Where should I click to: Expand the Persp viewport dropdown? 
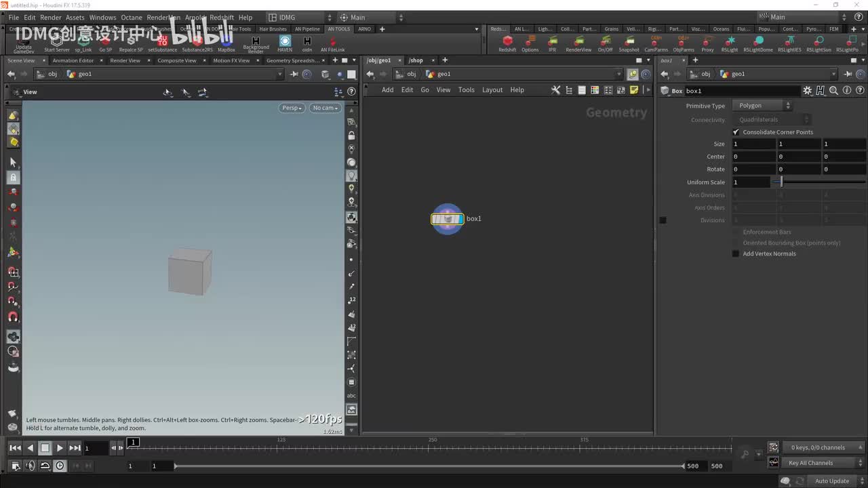292,108
